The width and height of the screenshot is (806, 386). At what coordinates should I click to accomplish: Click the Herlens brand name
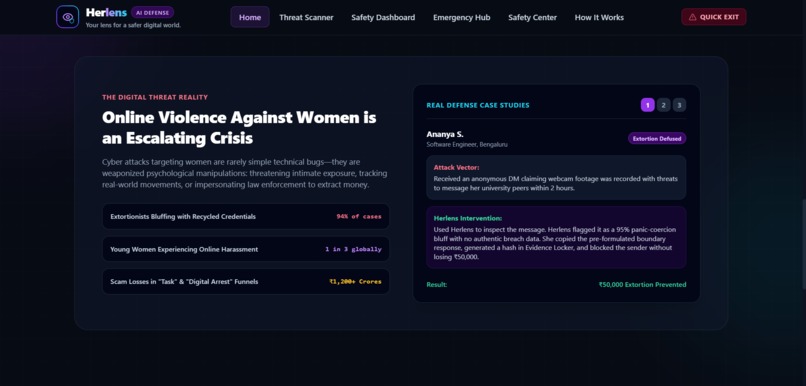106,12
